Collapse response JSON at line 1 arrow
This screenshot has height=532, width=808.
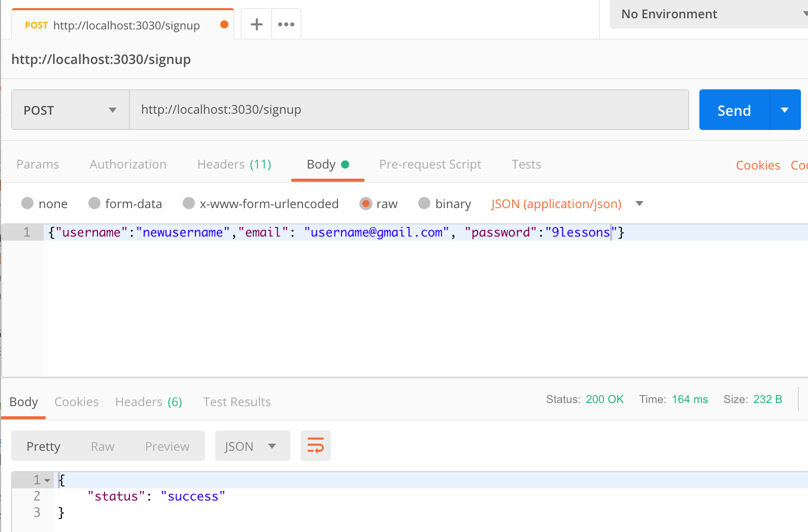pyautogui.click(x=47, y=480)
